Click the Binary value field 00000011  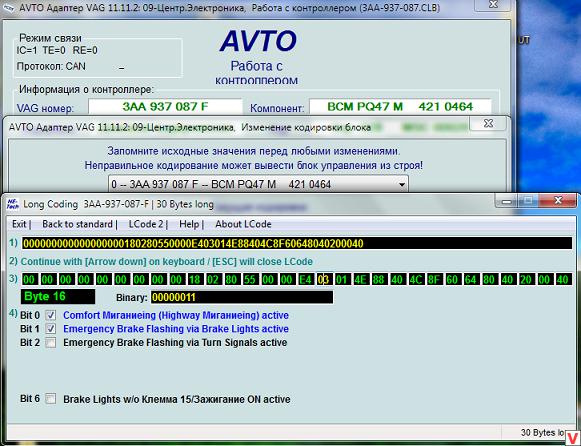tap(242, 297)
